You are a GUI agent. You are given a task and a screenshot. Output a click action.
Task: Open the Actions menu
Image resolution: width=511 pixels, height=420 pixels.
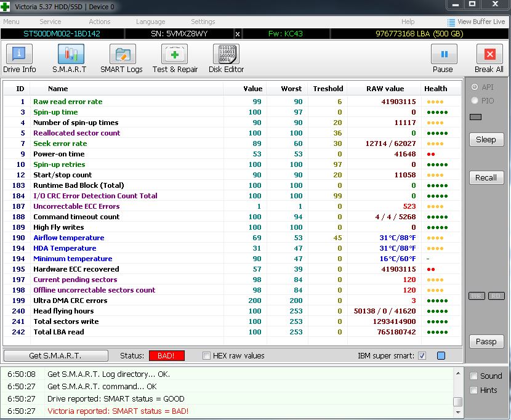point(99,22)
